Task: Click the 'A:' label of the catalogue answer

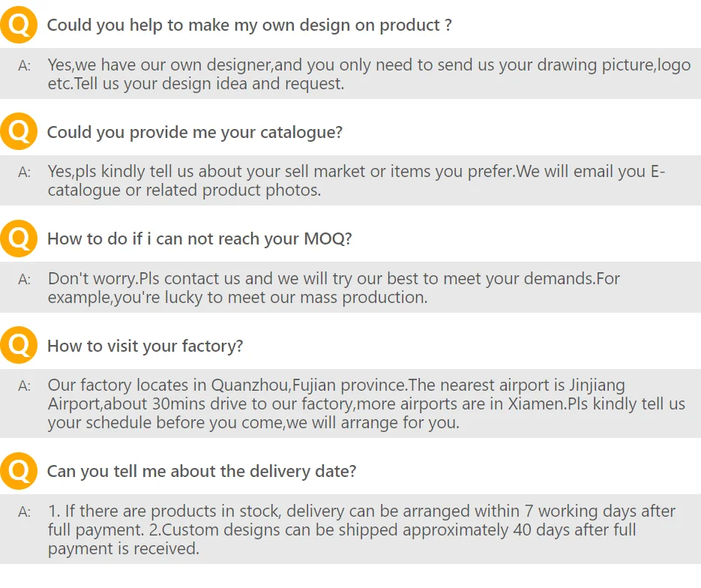Action: (x=25, y=172)
